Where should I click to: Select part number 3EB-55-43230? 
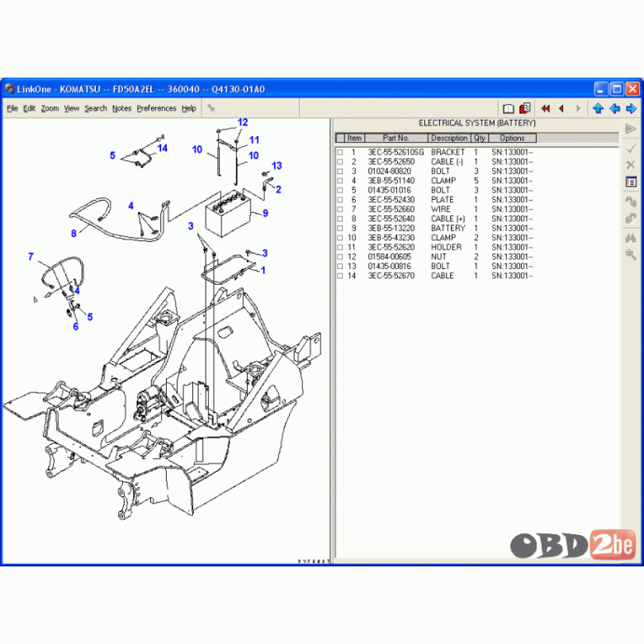pos(391,238)
